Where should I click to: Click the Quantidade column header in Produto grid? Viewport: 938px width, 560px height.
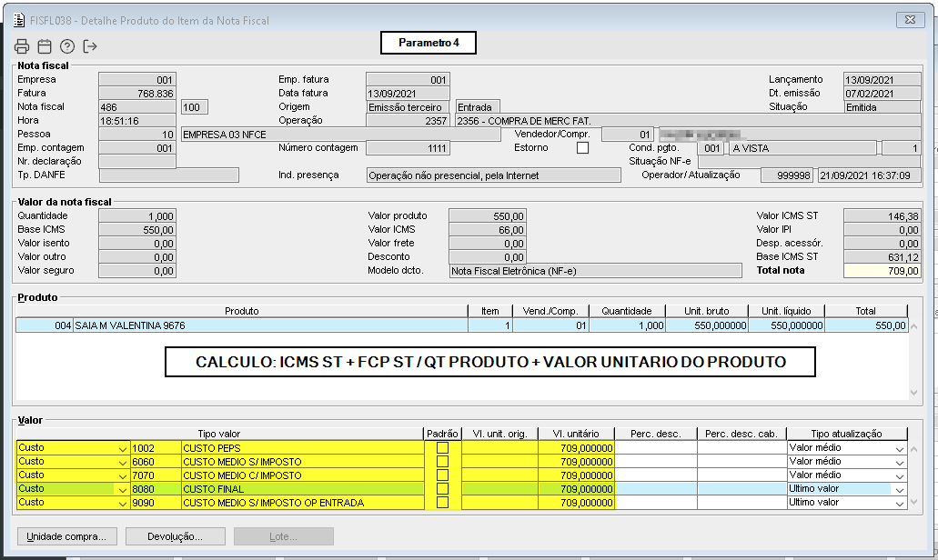pos(626,311)
